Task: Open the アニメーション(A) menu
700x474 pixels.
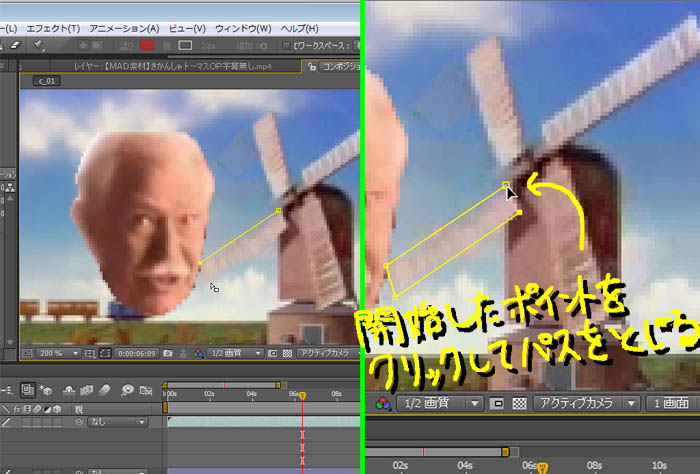Action: (x=124, y=29)
